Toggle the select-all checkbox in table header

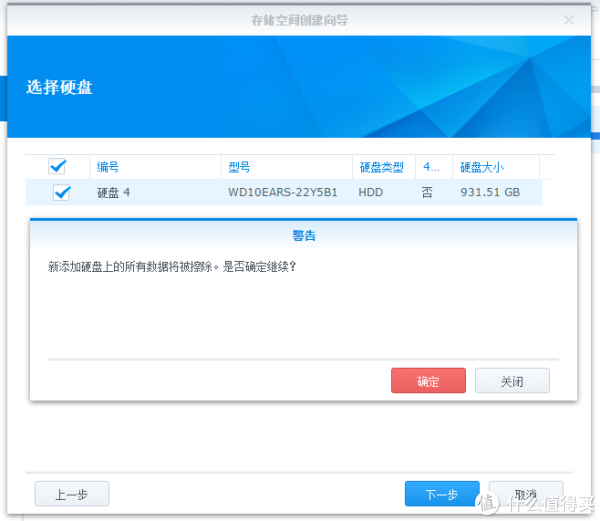pos(57,166)
